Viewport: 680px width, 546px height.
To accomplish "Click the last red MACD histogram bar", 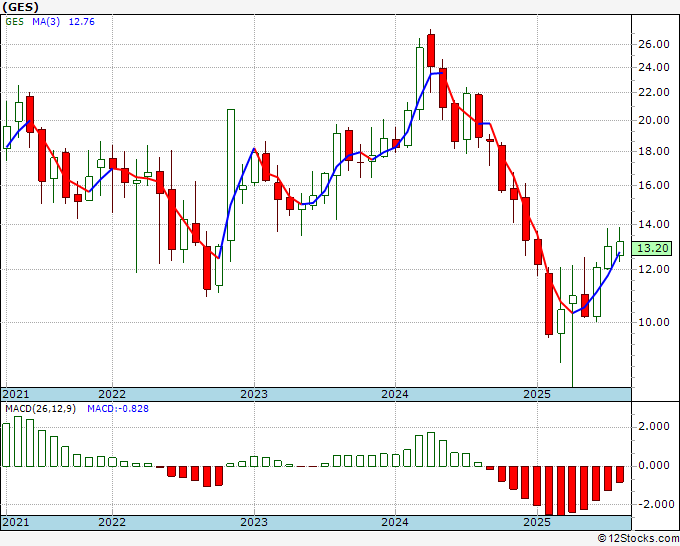I will click(x=620, y=474).
